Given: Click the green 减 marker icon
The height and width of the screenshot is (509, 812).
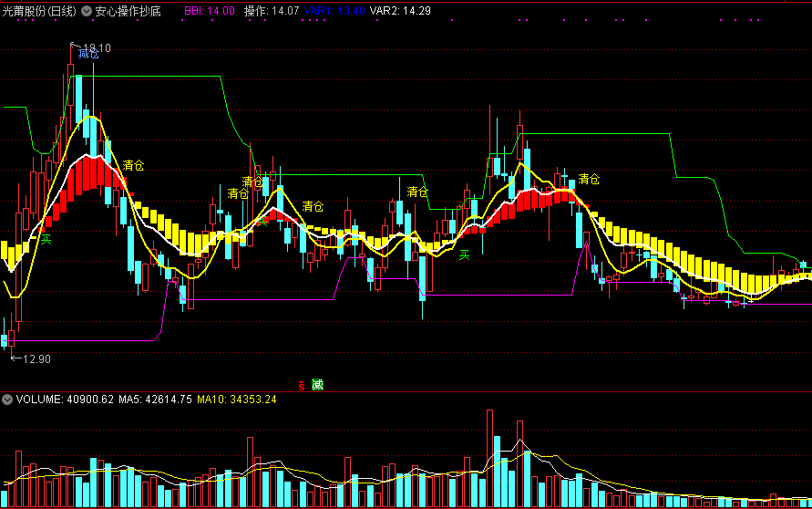Looking at the screenshot, I should click(x=317, y=385).
